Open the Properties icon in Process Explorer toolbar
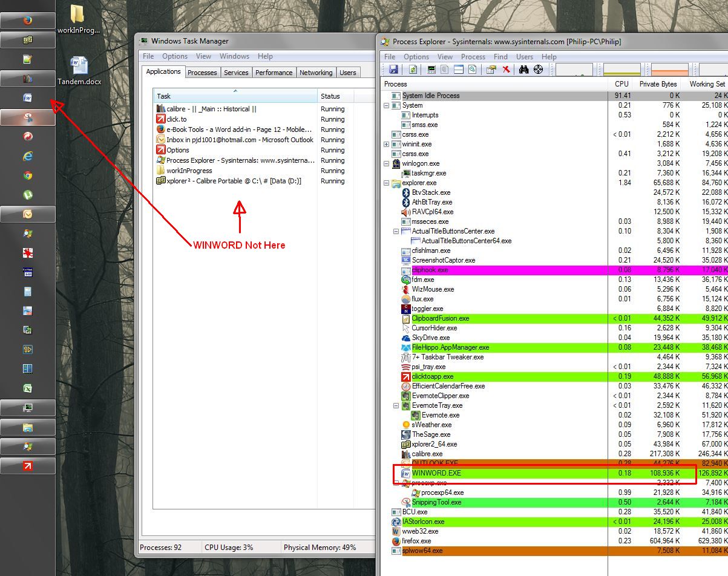Screen dimensions: 728x576 point(491,70)
